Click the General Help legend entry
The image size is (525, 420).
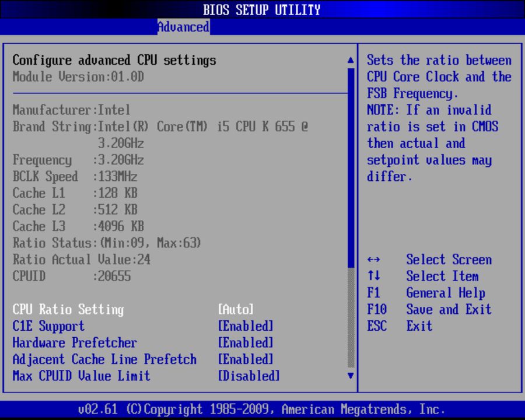click(x=446, y=293)
